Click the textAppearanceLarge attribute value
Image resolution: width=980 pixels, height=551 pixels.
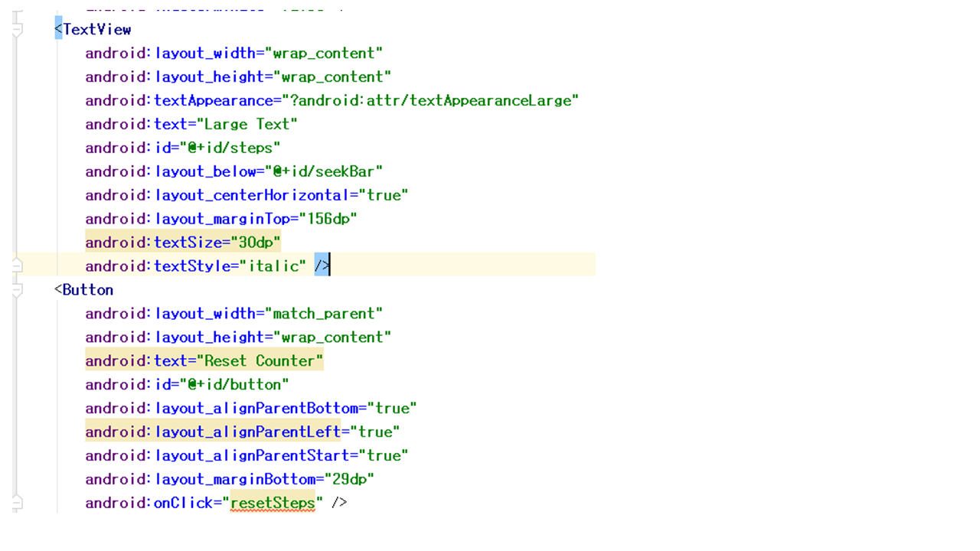pyautogui.click(x=434, y=100)
